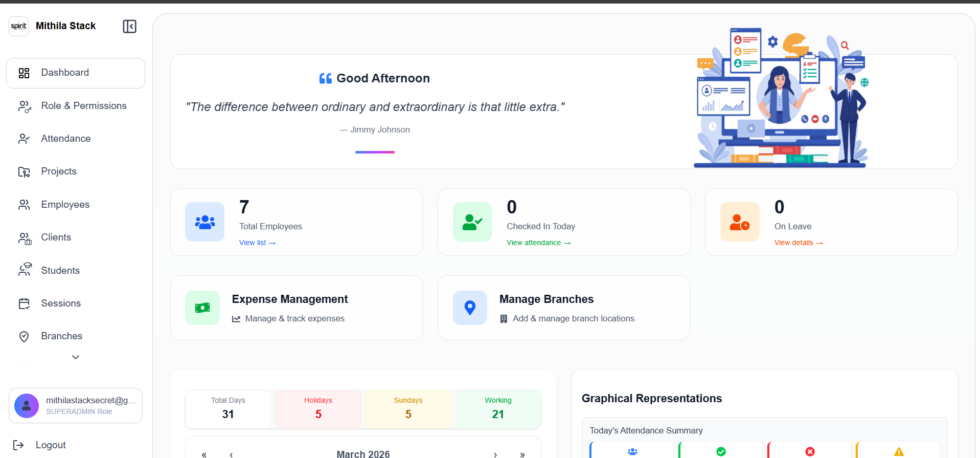This screenshot has height=458, width=980.
Task: Jump to previous year with double-left arrow
Action: pos(204,454)
